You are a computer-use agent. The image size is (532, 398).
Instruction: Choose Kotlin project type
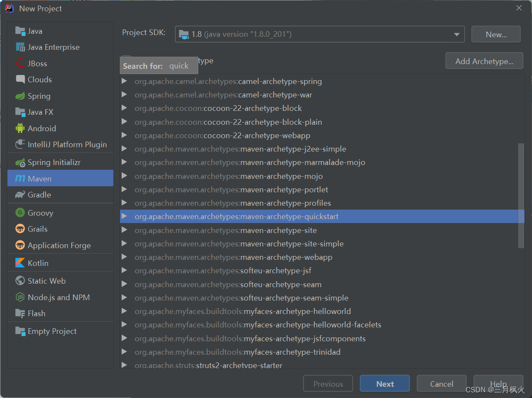pos(60,263)
